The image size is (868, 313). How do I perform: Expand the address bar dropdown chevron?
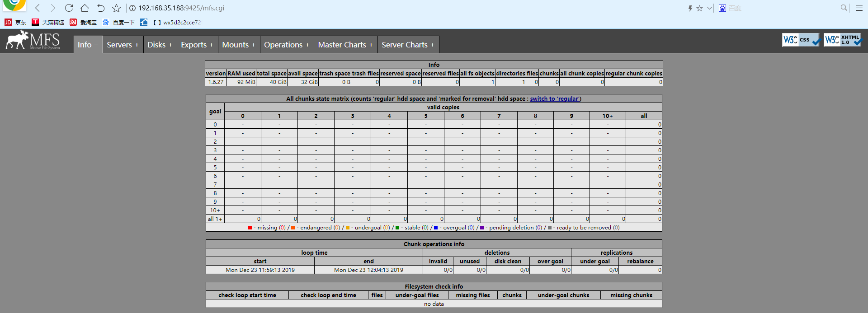click(709, 8)
